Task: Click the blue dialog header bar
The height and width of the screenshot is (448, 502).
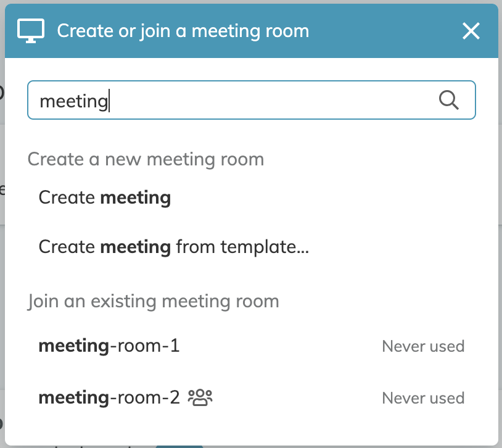Action: (252, 31)
